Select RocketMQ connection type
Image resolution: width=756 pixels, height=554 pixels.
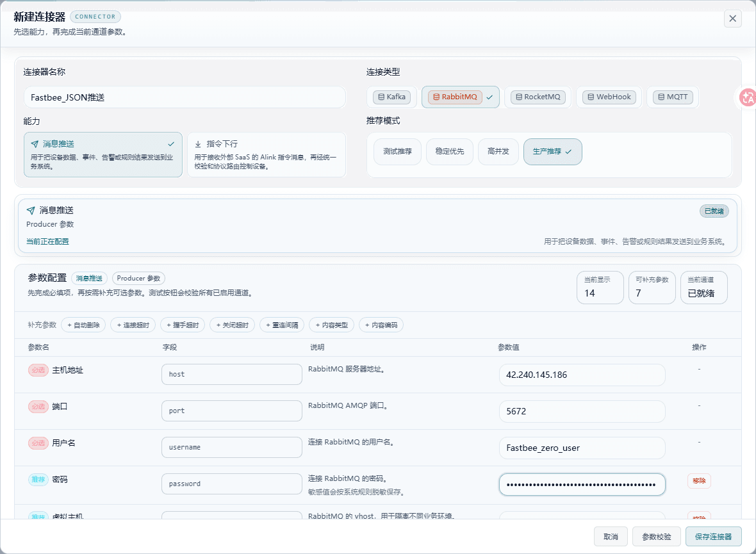[x=538, y=97]
